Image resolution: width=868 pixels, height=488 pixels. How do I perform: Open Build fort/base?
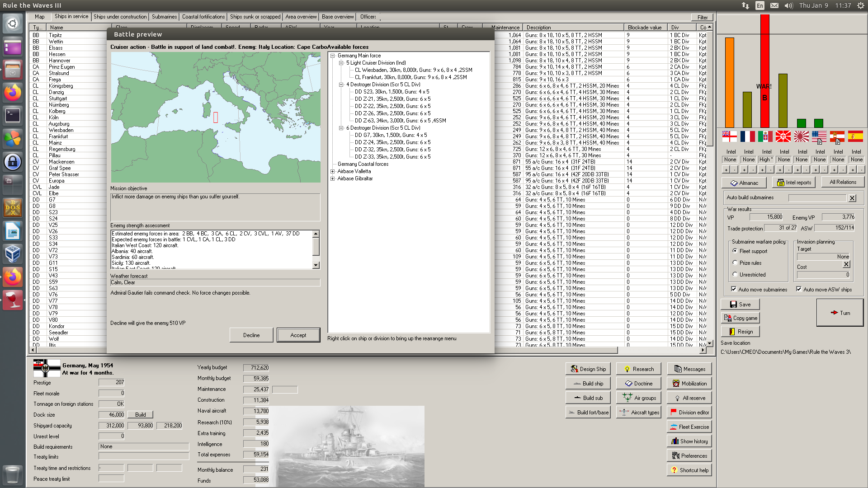[588, 412]
